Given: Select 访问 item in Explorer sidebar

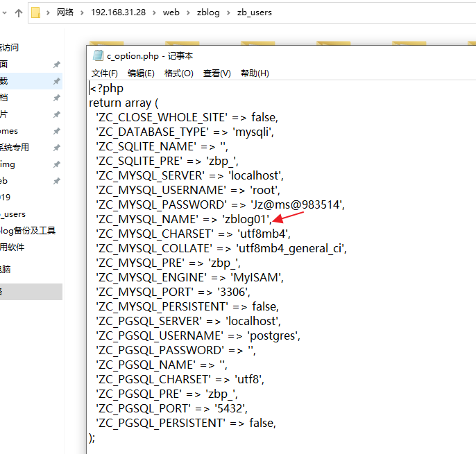Looking at the screenshot, I should (x=9, y=47).
